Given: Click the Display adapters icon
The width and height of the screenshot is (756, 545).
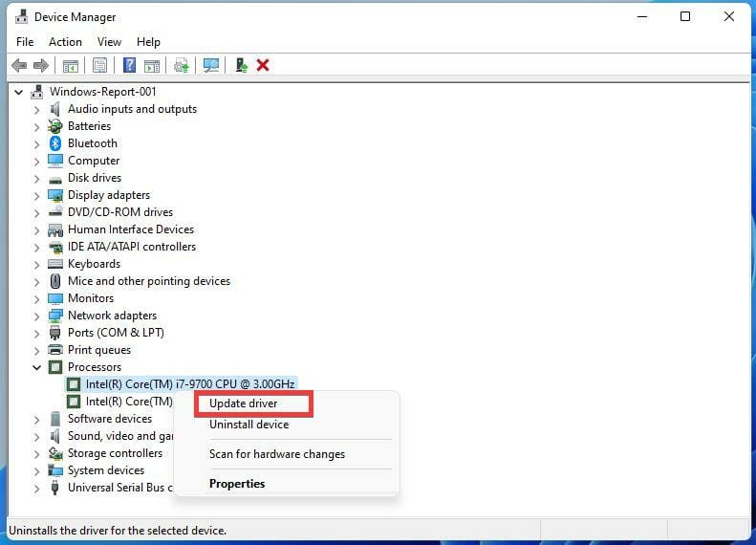Looking at the screenshot, I should 55,195.
